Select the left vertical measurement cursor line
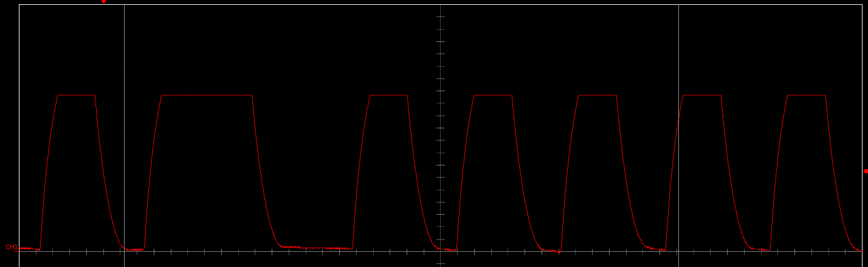This screenshot has width=868, height=267. [124, 136]
